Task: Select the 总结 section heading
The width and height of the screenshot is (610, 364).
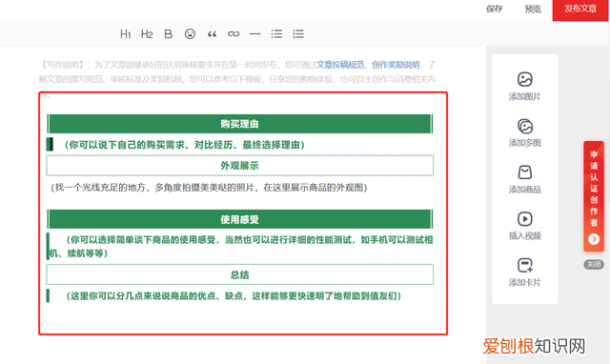Action: point(239,274)
